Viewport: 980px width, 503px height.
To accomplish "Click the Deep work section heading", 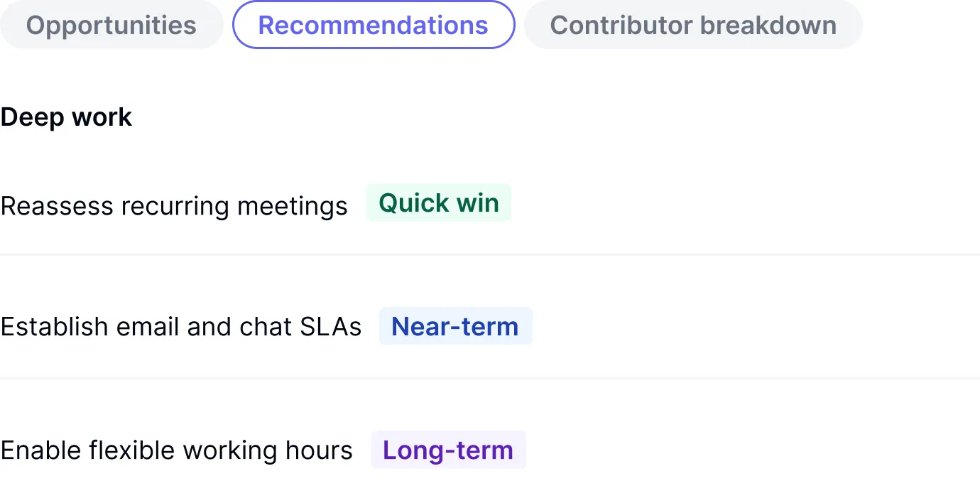I will point(66,117).
